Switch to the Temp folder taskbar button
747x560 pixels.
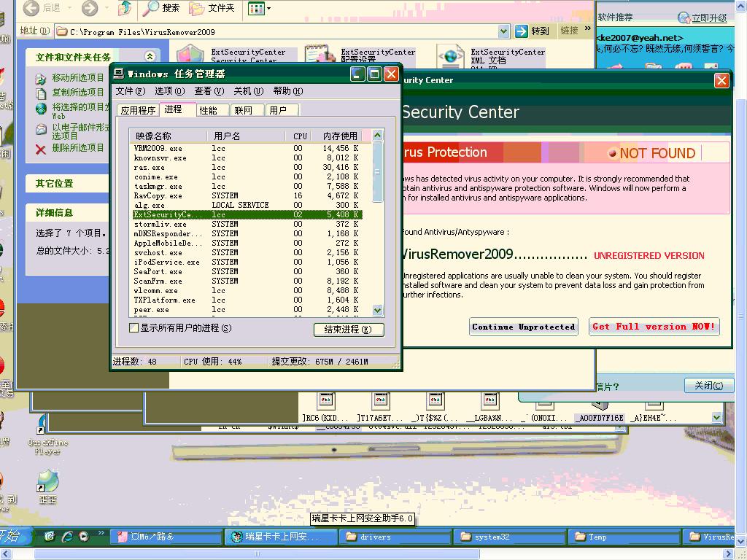point(624,537)
